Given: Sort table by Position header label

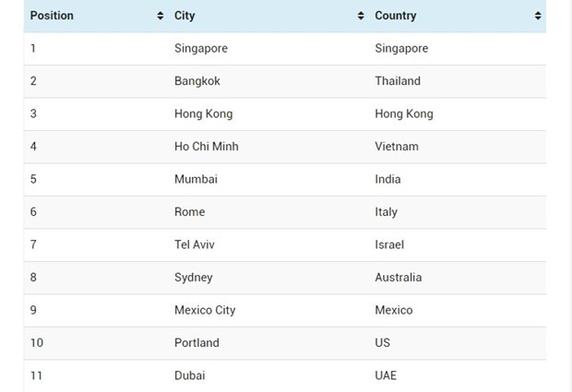Looking at the screenshot, I should [52, 16].
